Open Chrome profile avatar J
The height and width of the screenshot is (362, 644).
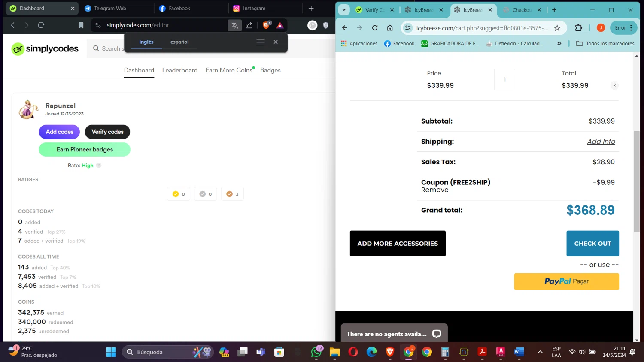click(601, 28)
